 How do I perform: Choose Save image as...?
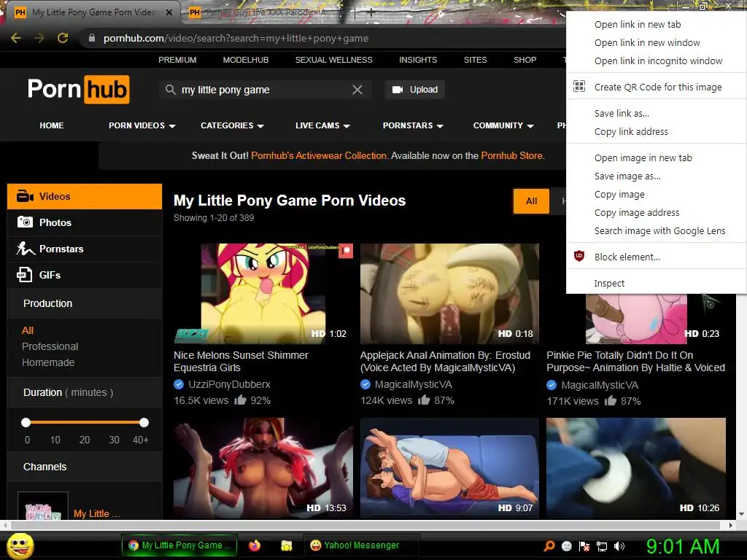657,176
